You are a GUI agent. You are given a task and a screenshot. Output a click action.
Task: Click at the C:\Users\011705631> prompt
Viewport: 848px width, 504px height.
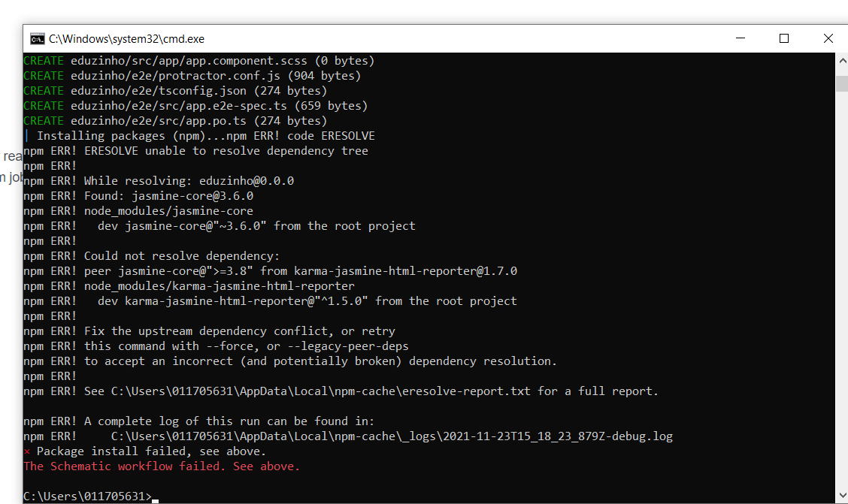coord(88,496)
